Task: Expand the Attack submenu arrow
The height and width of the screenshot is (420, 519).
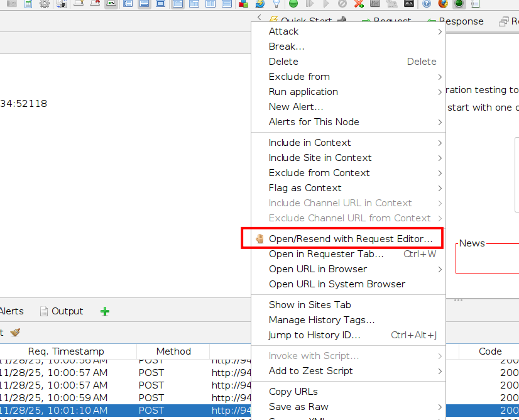Action: coord(439,31)
